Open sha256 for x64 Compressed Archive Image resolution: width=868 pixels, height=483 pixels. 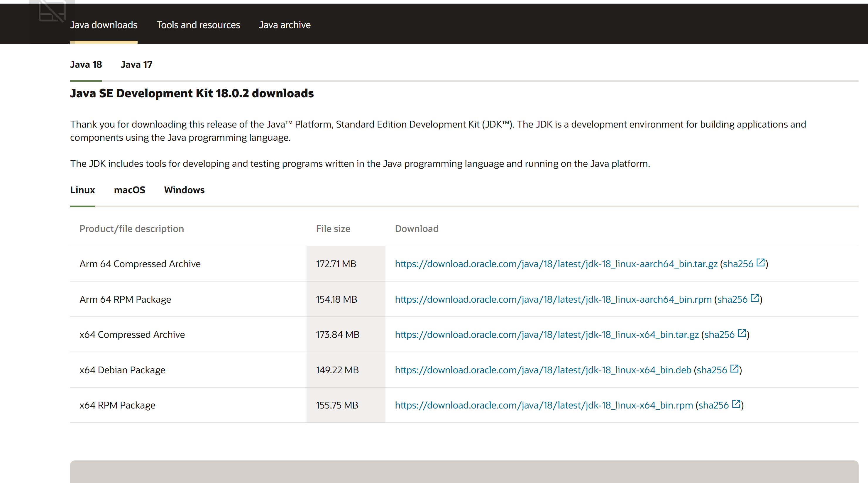tap(719, 334)
